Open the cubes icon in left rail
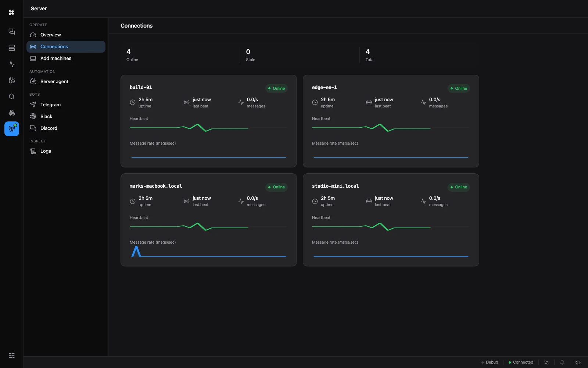The height and width of the screenshot is (368, 588). point(12,113)
